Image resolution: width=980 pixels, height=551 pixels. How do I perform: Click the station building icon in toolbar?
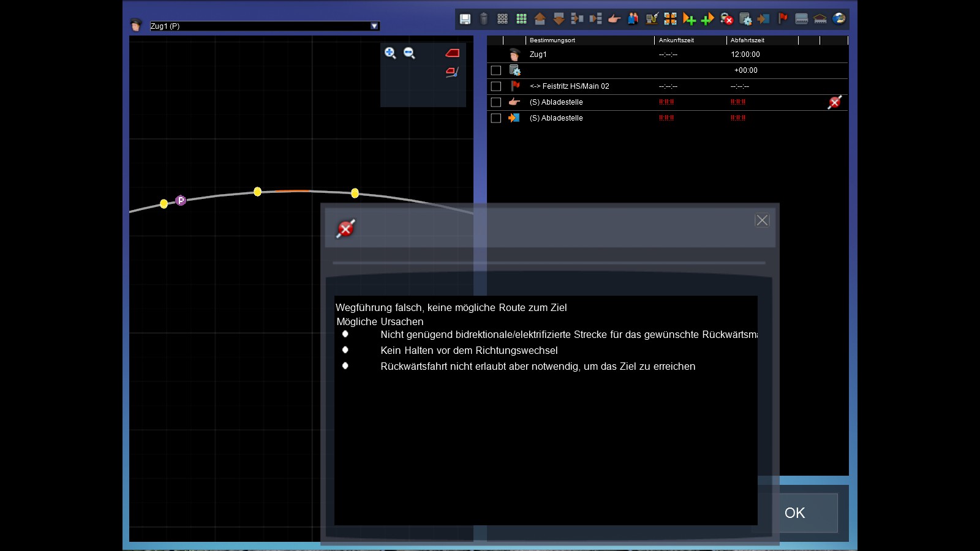click(820, 19)
